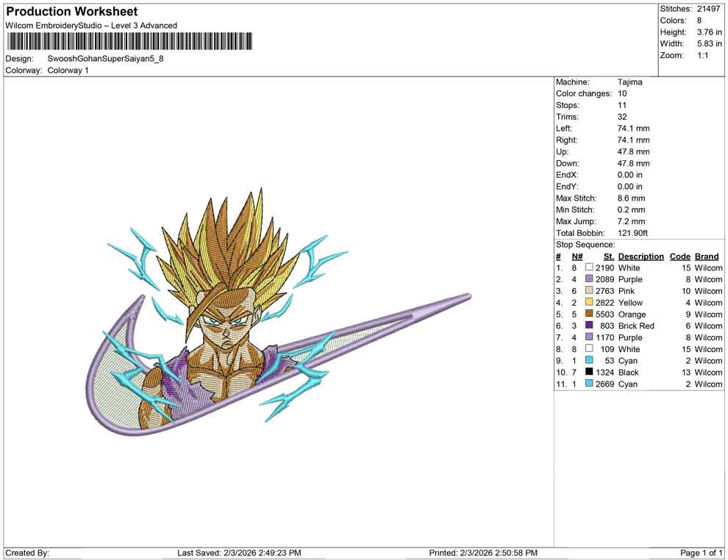Click the White swatch in stop sequence row 1
The width and height of the screenshot is (728, 560).
pyautogui.click(x=588, y=268)
